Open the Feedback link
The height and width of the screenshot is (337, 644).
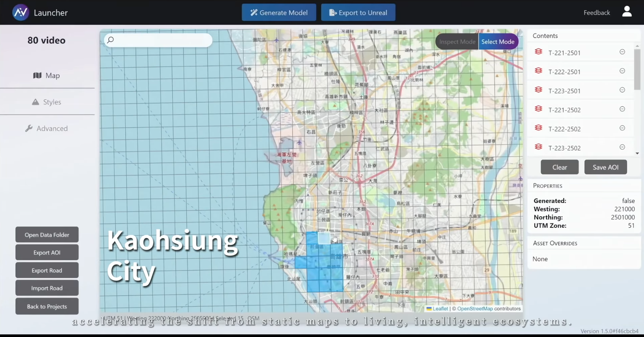point(597,13)
